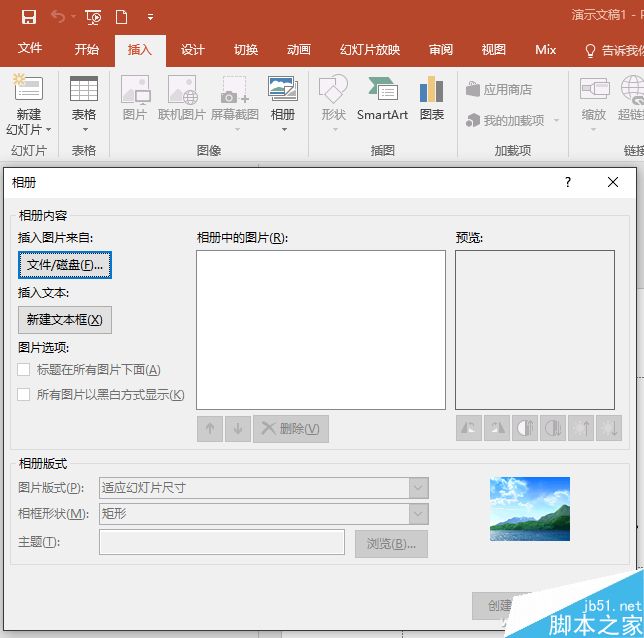The image size is (644, 638).
Task: Click the New blank document icon
Action: [x=122, y=17]
